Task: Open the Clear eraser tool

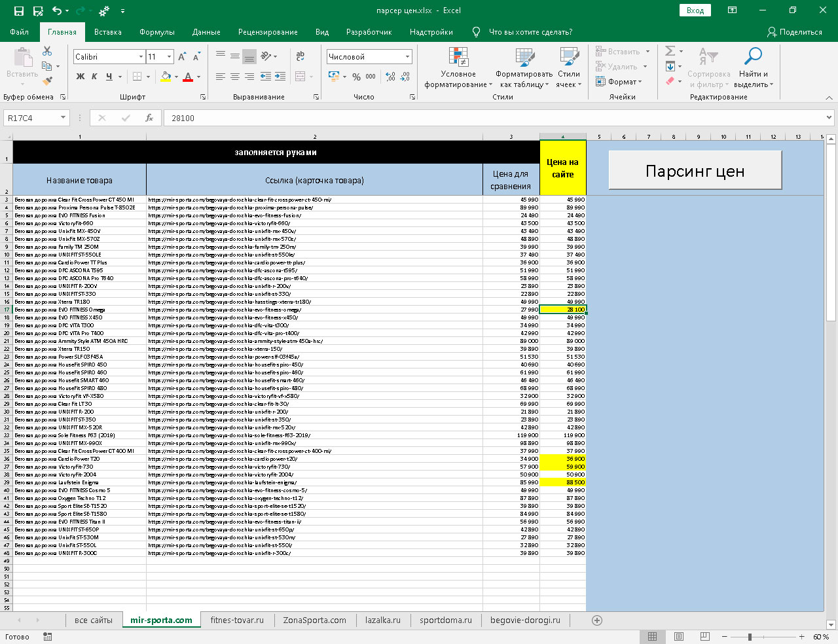Action: coord(670,81)
